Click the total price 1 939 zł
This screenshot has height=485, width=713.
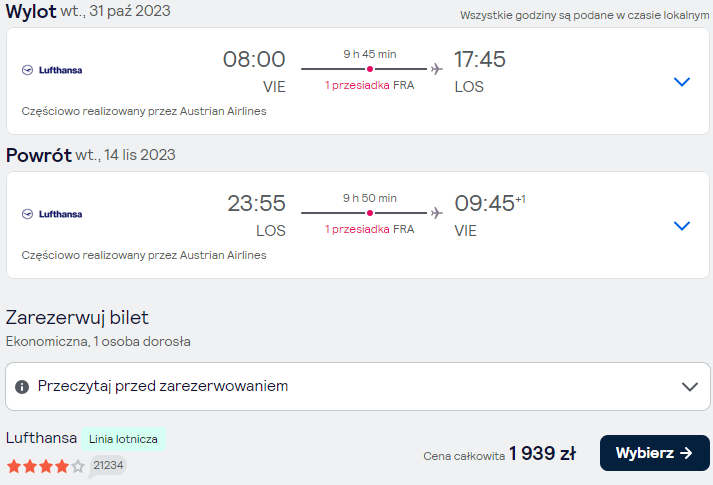pos(542,453)
